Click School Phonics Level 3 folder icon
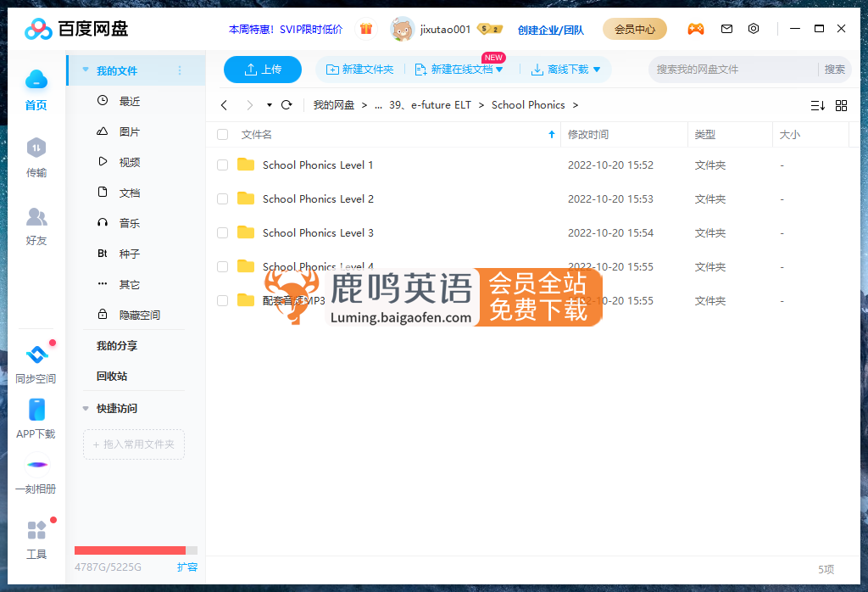The image size is (868, 592). point(246,232)
